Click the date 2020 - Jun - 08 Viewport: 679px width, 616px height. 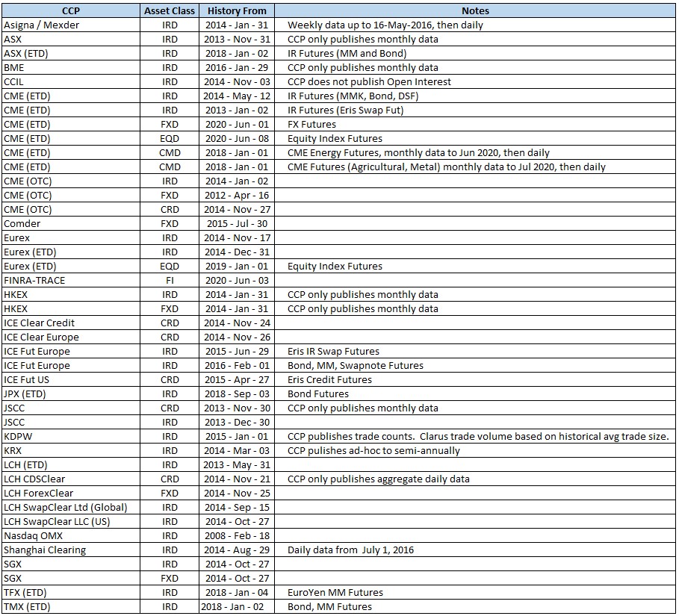point(237,139)
